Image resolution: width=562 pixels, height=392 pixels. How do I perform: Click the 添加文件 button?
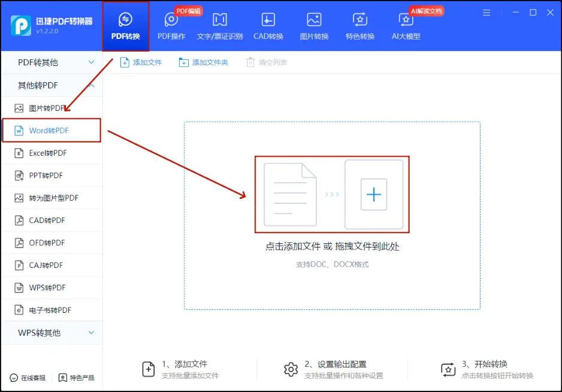click(x=141, y=62)
